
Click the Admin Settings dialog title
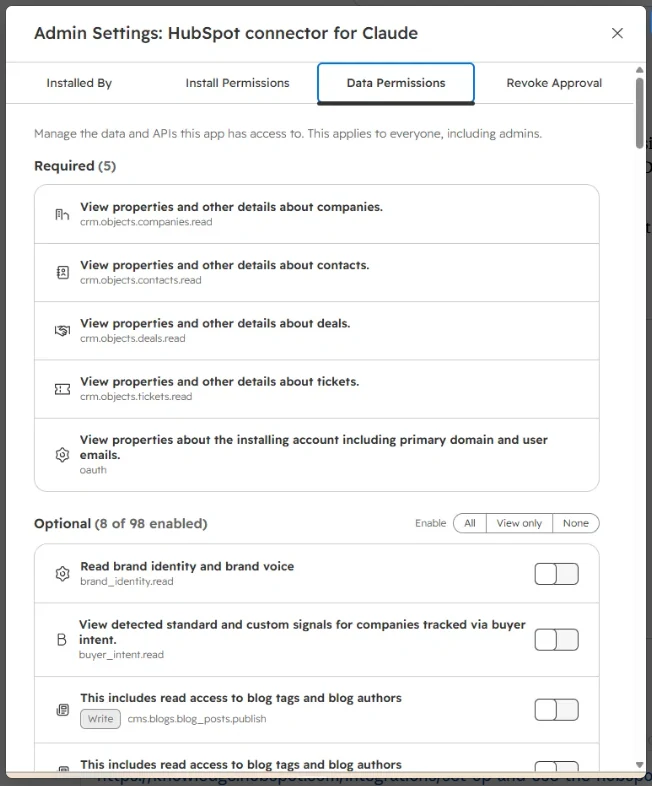click(226, 33)
